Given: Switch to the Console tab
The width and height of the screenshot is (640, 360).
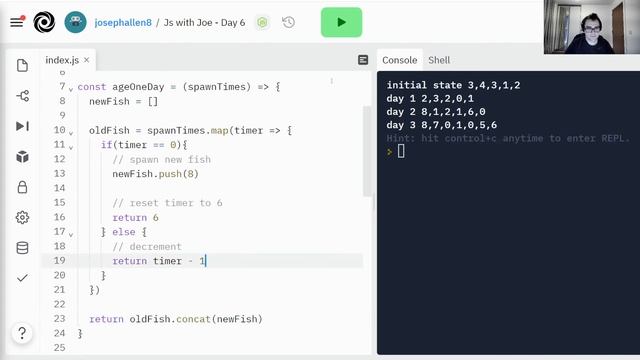Looking at the screenshot, I should coord(400,60).
